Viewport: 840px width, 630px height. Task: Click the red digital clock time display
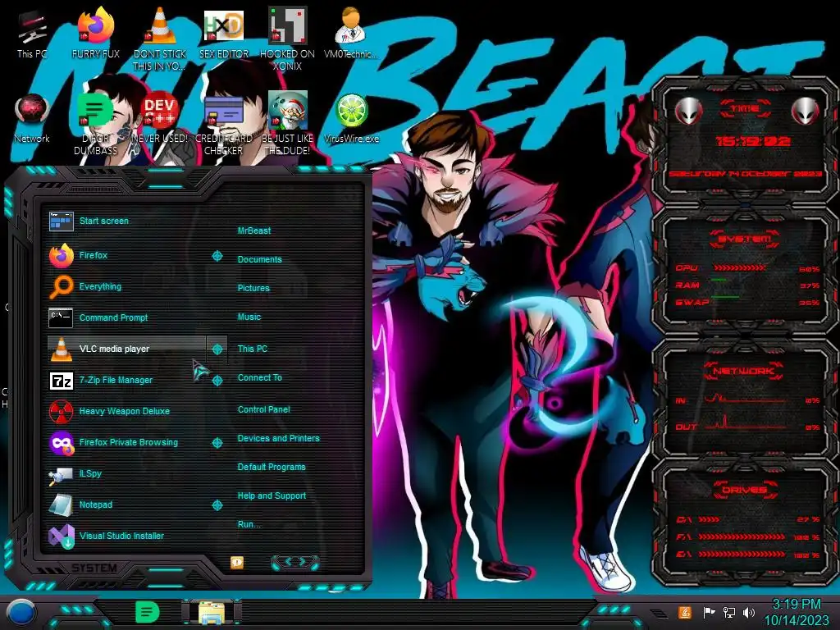[753, 141]
